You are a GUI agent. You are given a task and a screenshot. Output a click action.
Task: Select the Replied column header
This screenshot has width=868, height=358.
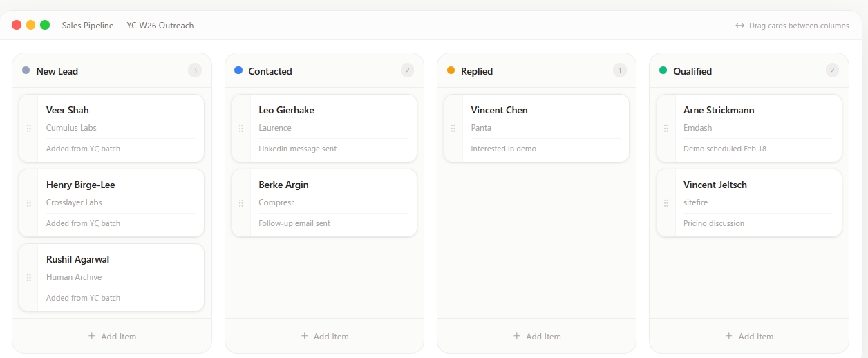(x=477, y=71)
